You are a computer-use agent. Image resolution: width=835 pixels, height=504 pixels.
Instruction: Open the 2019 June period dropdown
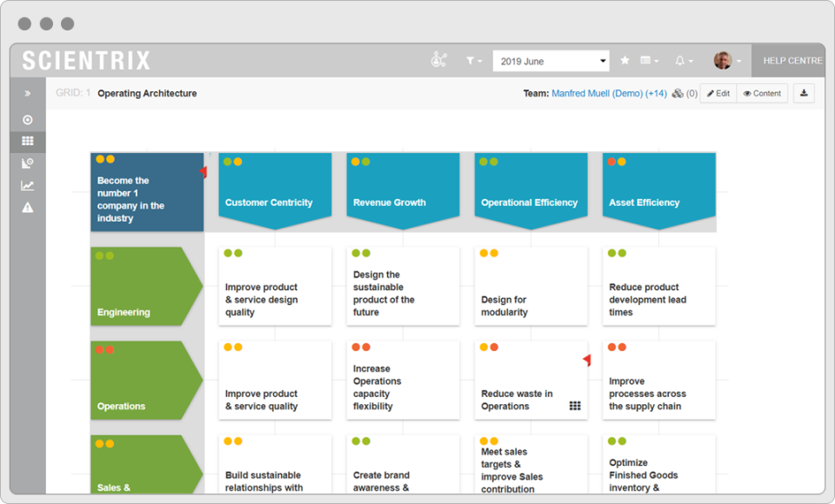coord(552,61)
